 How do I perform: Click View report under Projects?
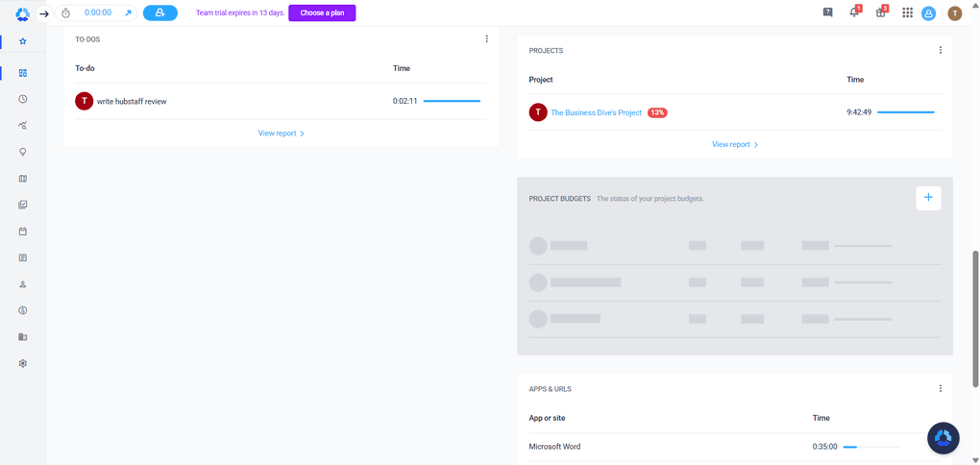tap(735, 144)
